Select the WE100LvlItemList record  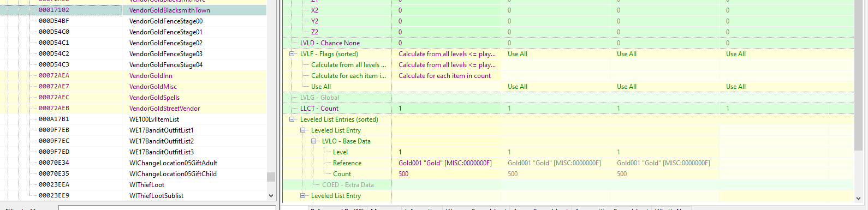click(x=154, y=119)
